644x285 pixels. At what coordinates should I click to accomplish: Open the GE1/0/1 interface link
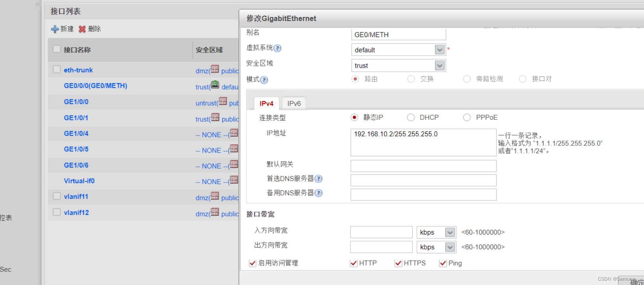[x=76, y=118]
